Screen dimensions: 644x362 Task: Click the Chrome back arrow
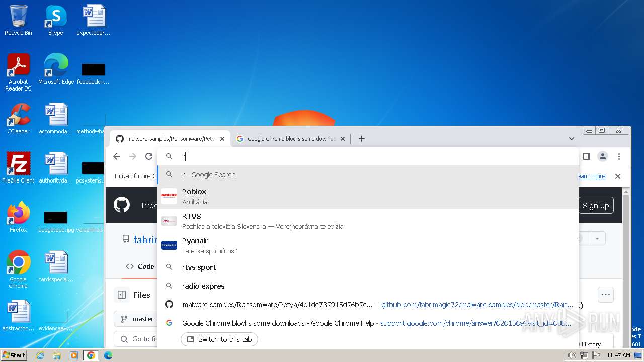[117, 156]
